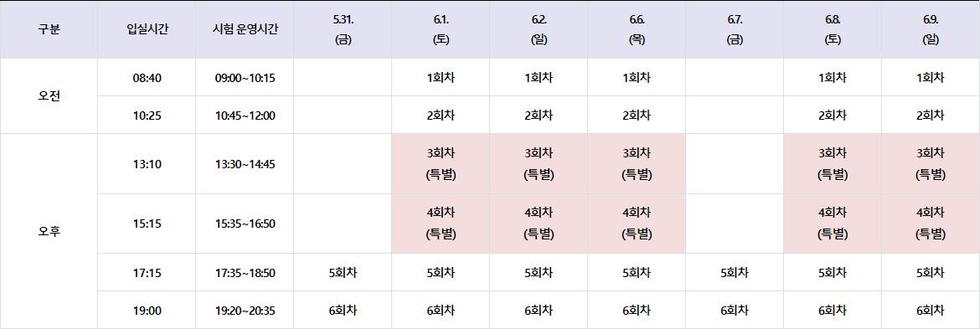This screenshot has height=329, width=980.
Task: Select 1회차 under the 6.1. column
Action: (441, 78)
